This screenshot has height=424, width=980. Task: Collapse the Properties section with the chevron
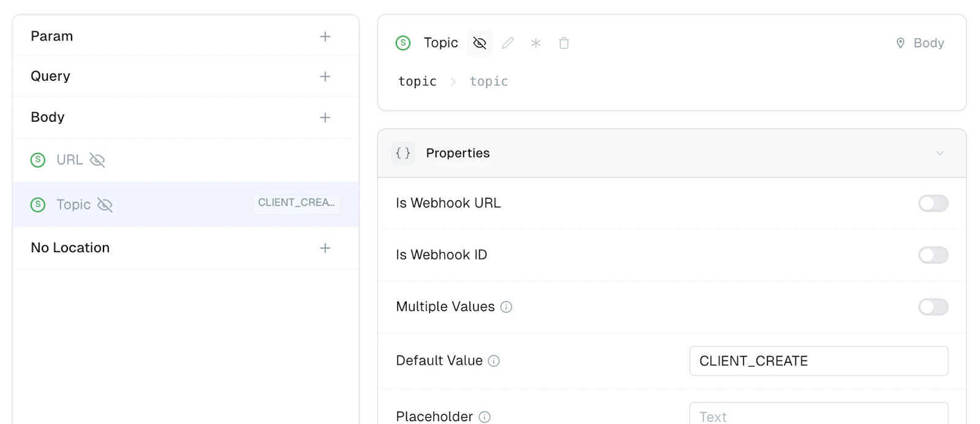coord(940,153)
